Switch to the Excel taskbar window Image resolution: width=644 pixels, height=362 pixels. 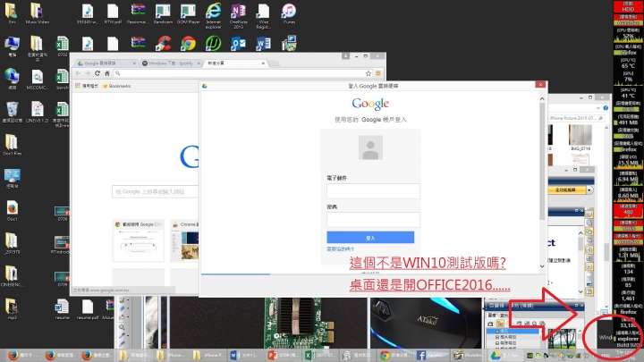click(x=319, y=355)
